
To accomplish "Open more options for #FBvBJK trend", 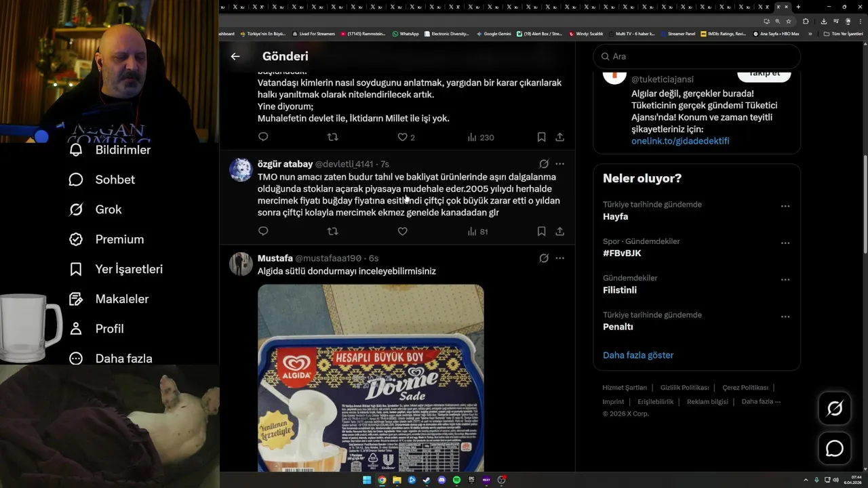I will [785, 243].
